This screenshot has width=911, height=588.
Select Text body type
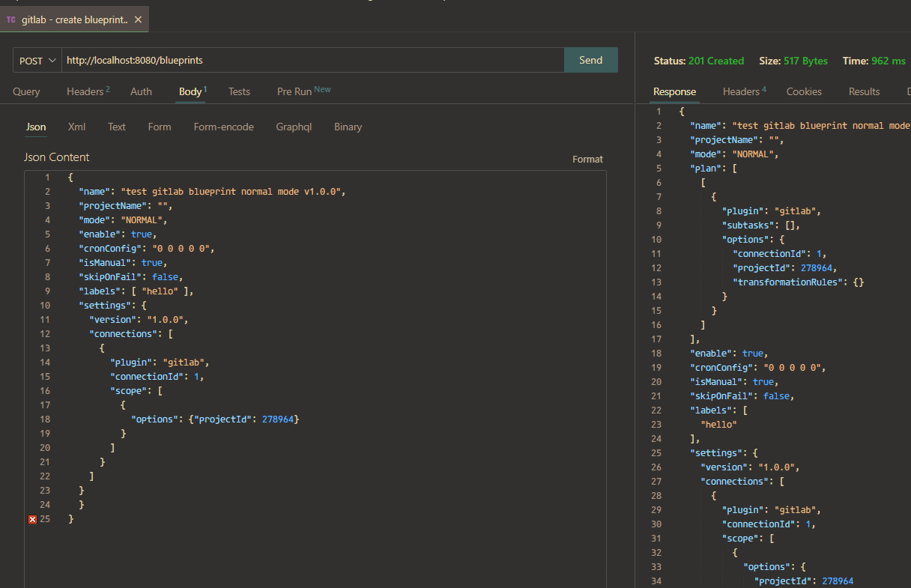click(117, 127)
